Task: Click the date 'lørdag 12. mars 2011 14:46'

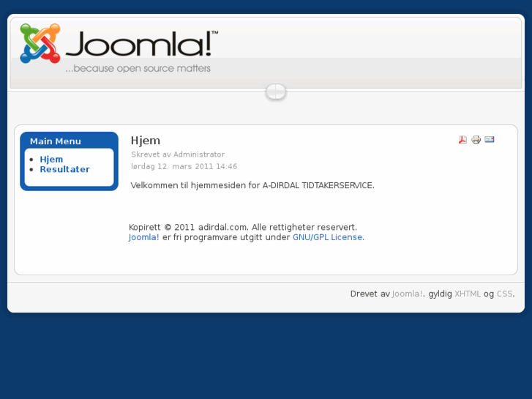Action: 184,166
